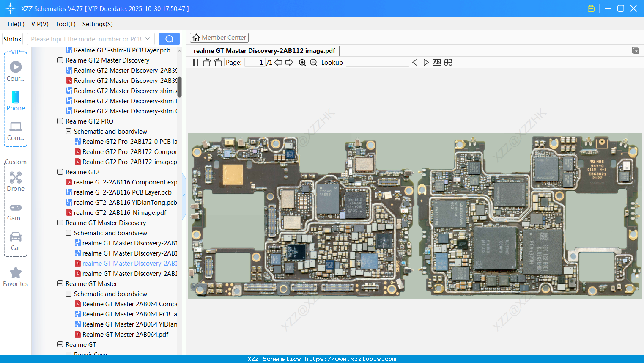Collapse the Realme GT2 PRO tree node
Image resolution: width=644 pixels, height=363 pixels.
[60, 121]
